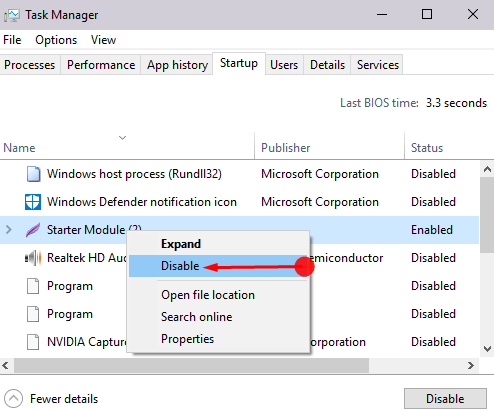
Task: Click Microsoft Corporation publisher of Rundll32 row
Action: tap(320, 174)
